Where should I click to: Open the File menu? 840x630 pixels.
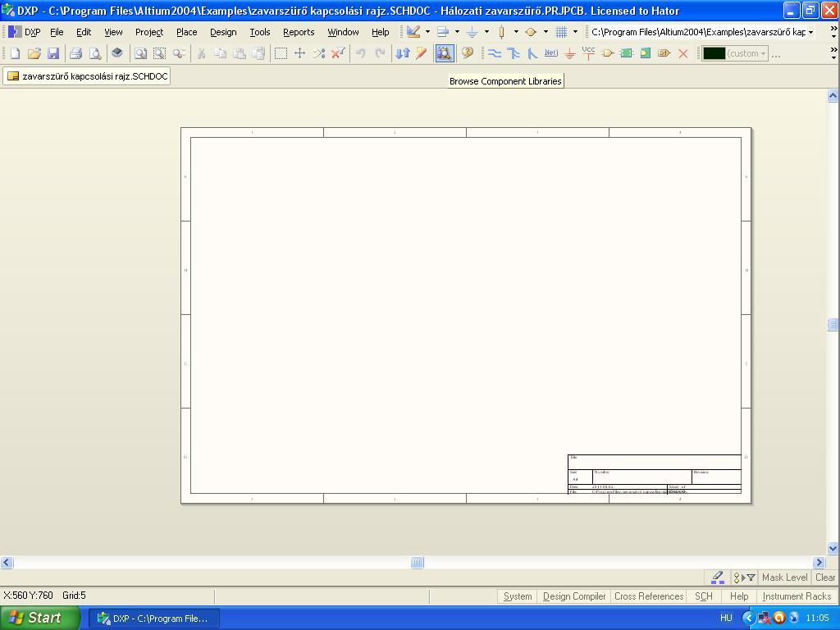57,32
